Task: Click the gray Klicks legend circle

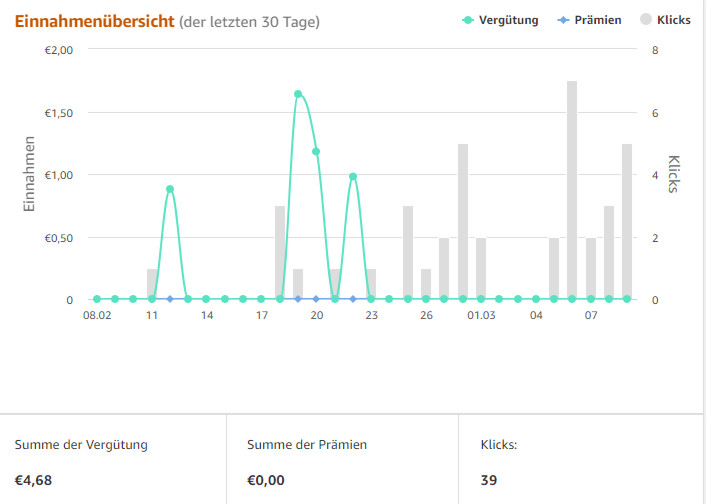Action: (x=645, y=20)
